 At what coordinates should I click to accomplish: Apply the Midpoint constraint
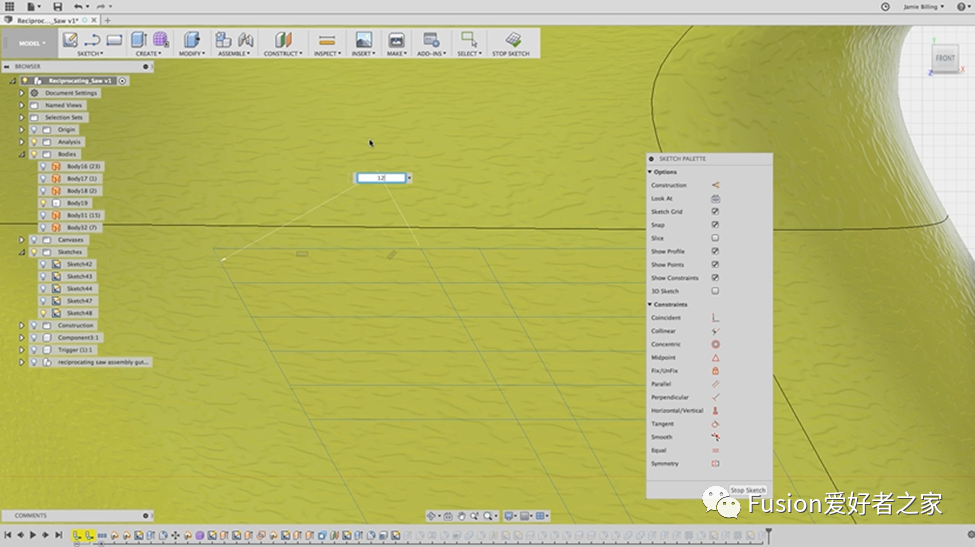(x=716, y=357)
